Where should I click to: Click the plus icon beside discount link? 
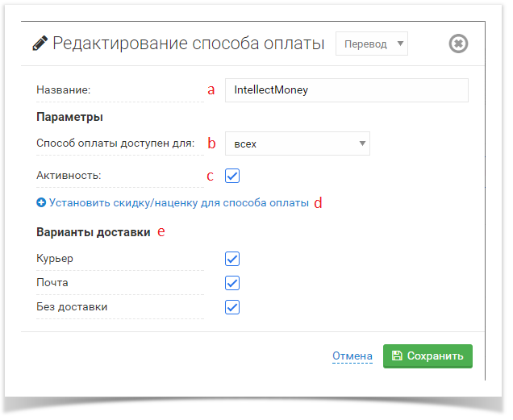click(x=41, y=203)
